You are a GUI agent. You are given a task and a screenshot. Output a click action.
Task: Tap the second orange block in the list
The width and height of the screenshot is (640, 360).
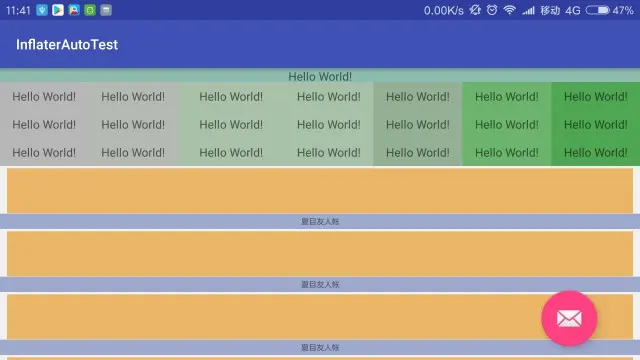[320, 254]
